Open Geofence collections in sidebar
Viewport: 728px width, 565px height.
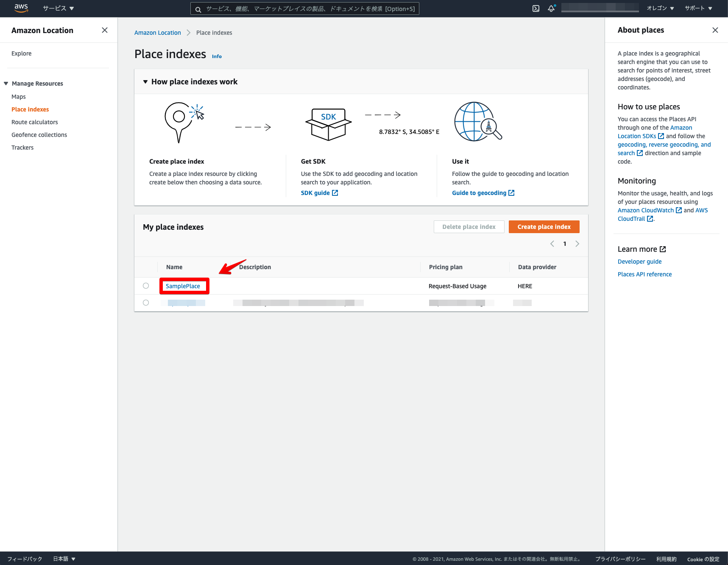coord(39,135)
